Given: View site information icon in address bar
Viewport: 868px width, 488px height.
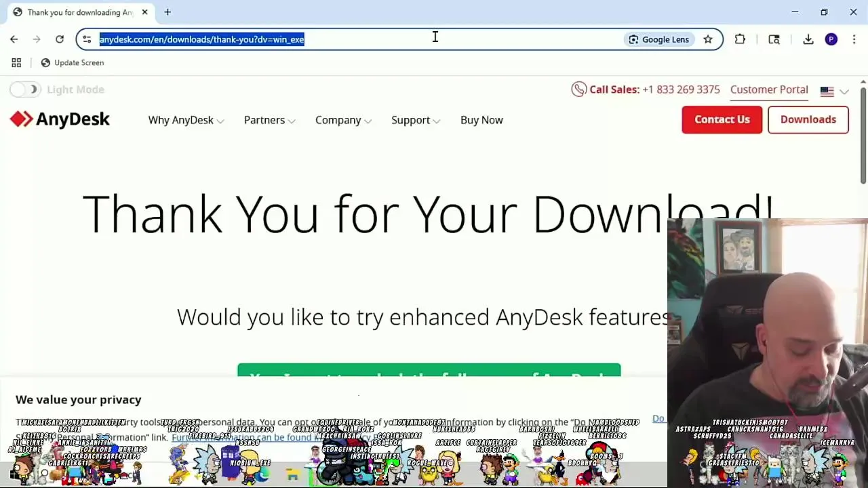Looking at the screenshot, I should (87, 39).
